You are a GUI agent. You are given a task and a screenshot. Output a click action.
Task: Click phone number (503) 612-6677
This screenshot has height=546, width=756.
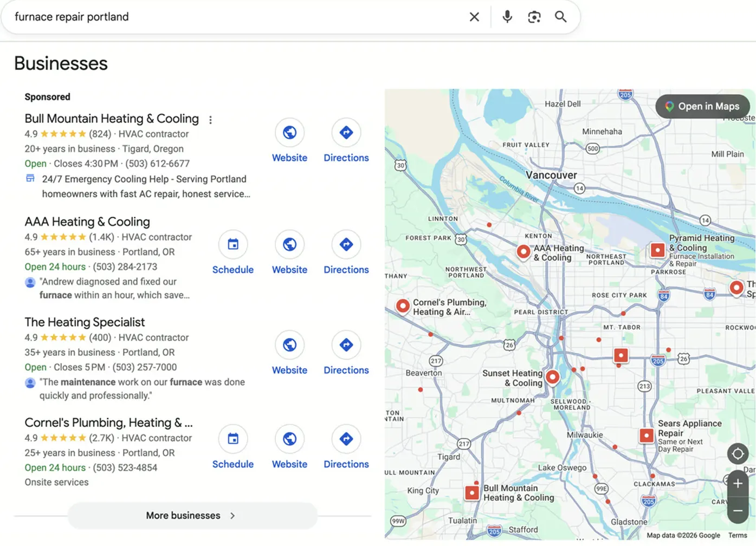[x=158, y=164]
